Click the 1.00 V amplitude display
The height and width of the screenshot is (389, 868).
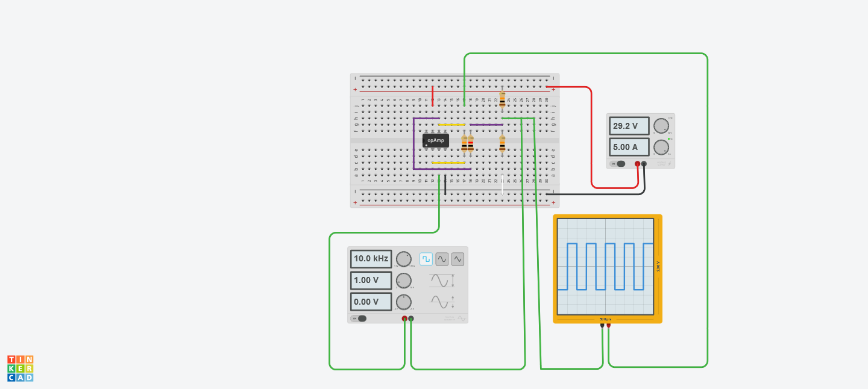point(371,281)
